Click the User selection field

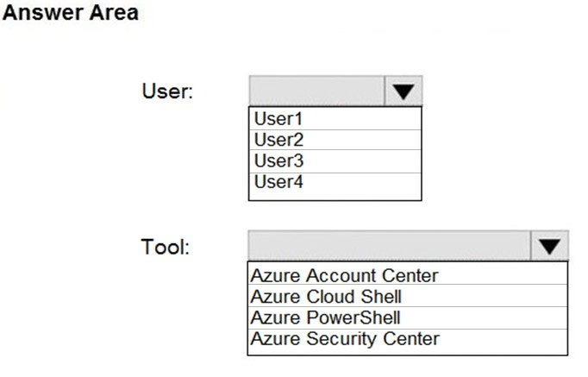[x=317, y=91]
